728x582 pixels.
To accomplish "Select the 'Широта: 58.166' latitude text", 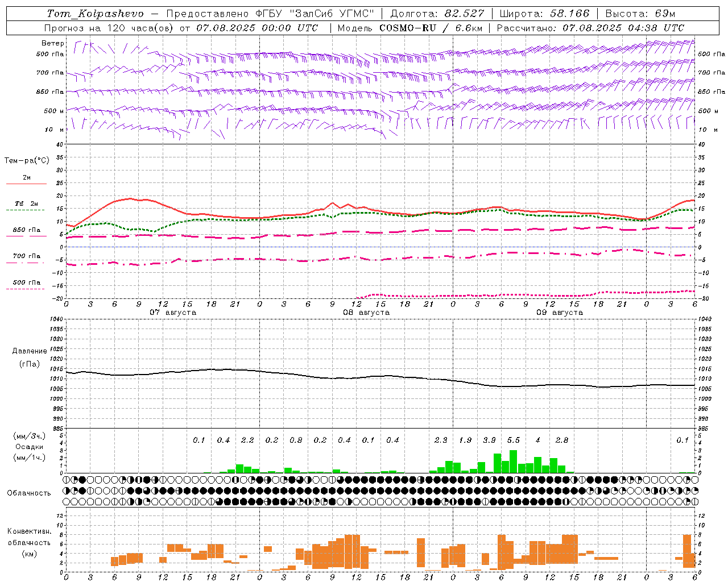I will pyautogui.click(x=544, y=14).
